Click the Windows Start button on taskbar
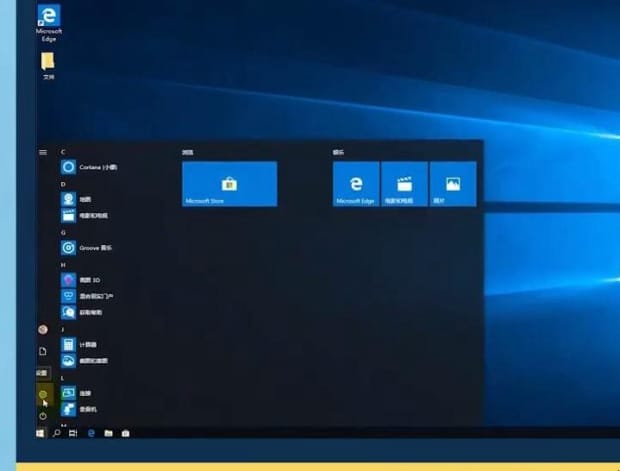 click(x=41, y=433)
